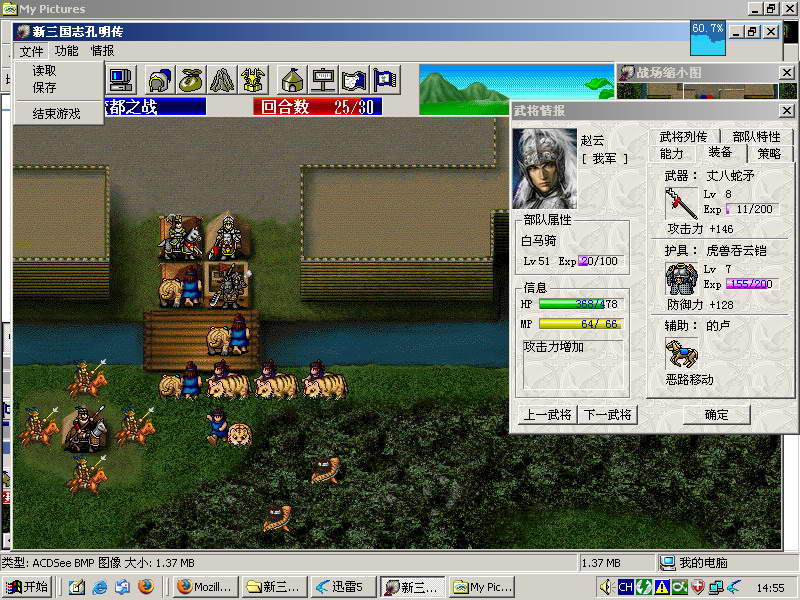The height and width of the screenshot is (600, 800).
Task: Click the mountain icon in toolbar
Action: click(x=222, y=80)
